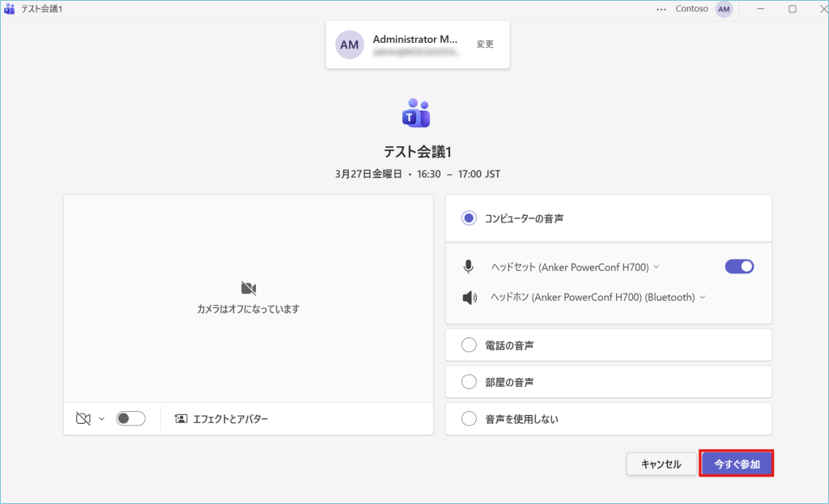Open エフェクトとアバター settings
Image resolution: width=829 pixels, height=504 pixels.
(221, 419)
